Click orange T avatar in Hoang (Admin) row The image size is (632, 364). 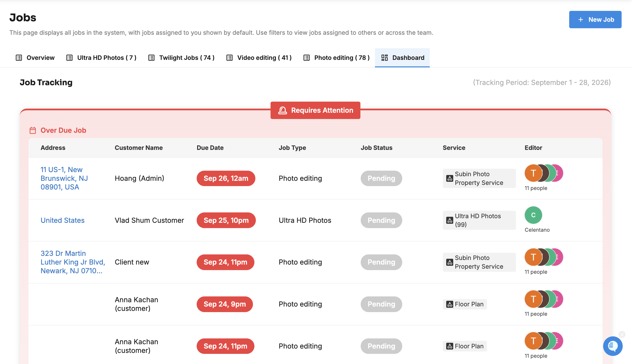point(533,173)
